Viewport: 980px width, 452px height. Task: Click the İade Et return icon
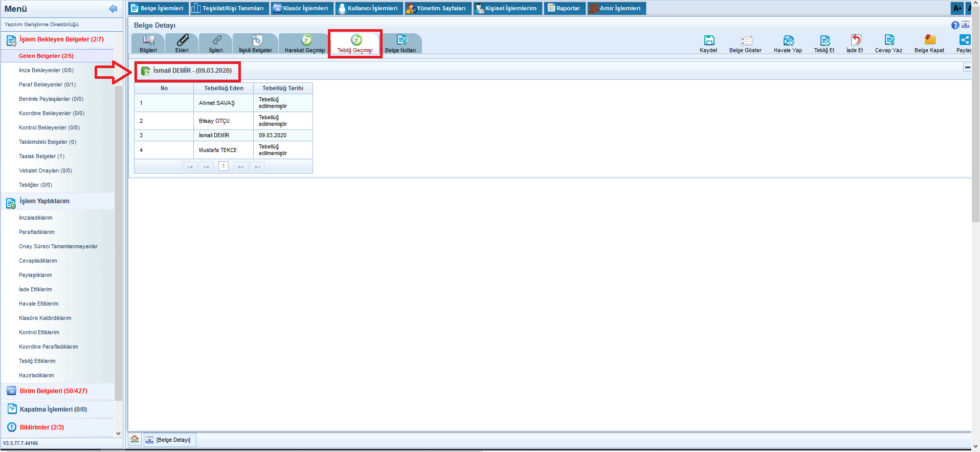click(x=855, y=41)
